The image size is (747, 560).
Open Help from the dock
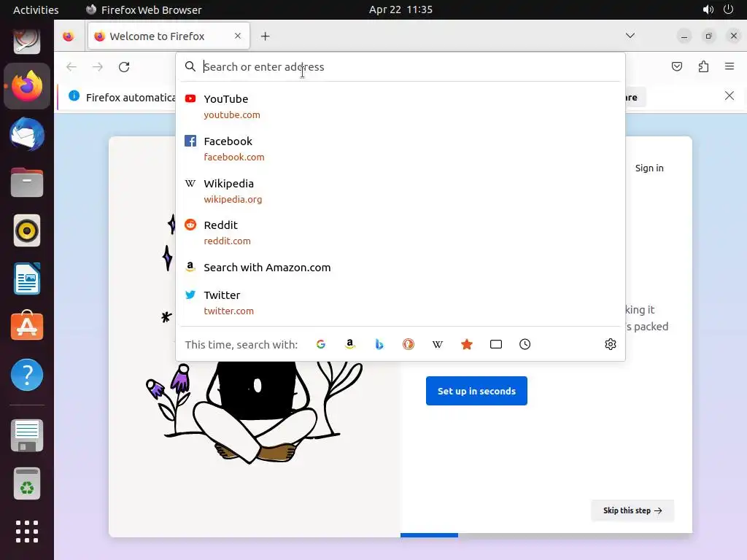click(27, 375)
